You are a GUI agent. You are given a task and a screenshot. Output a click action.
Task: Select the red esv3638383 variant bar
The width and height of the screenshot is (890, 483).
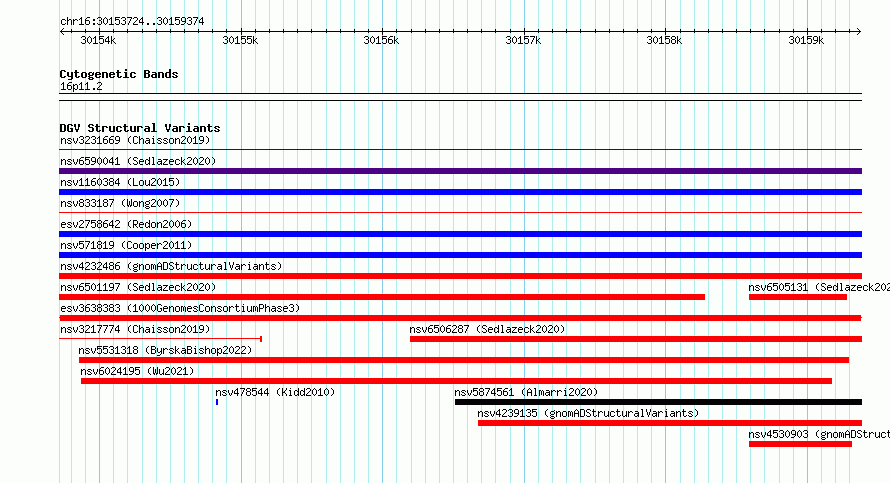tap(460, 318)
